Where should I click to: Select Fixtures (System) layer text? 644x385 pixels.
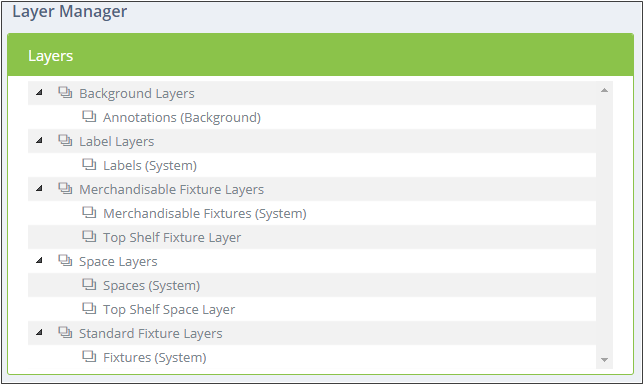154,357
